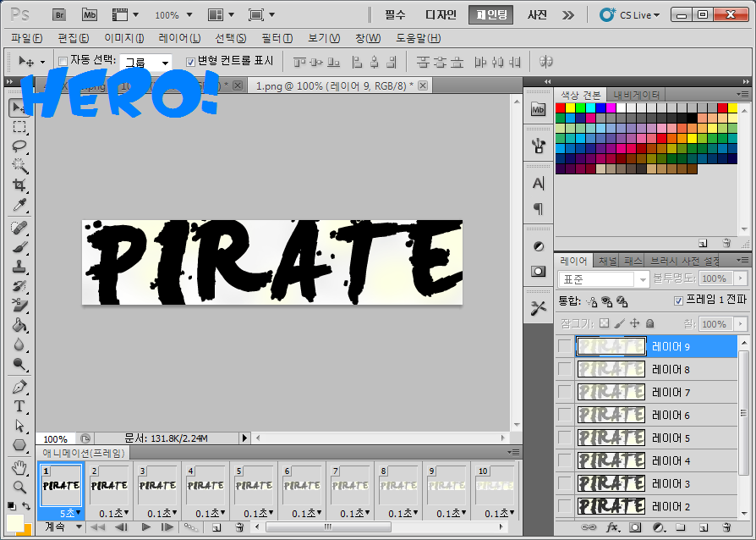Open the CS Live dropdown
This screenshot has height=540, width=756.
629,15
